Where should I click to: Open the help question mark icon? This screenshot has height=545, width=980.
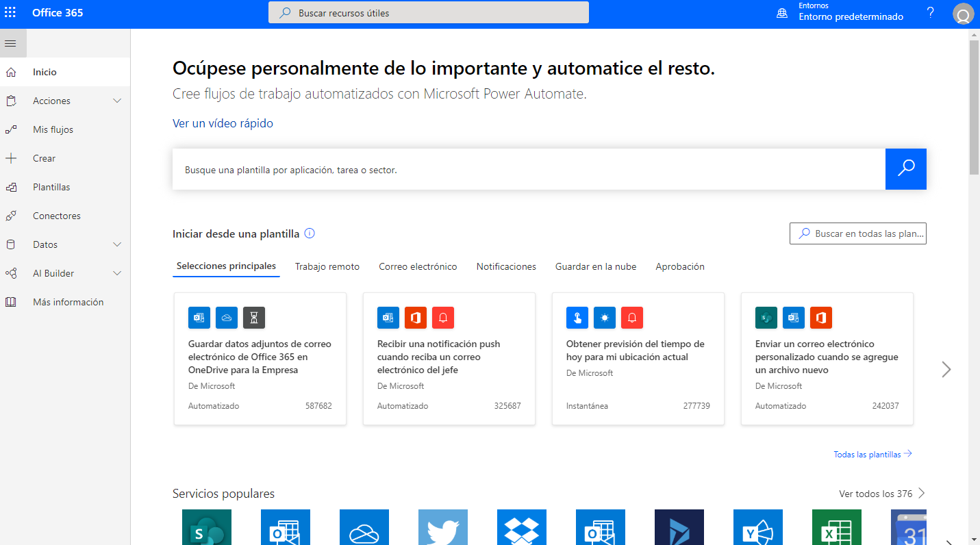[930, 13]
